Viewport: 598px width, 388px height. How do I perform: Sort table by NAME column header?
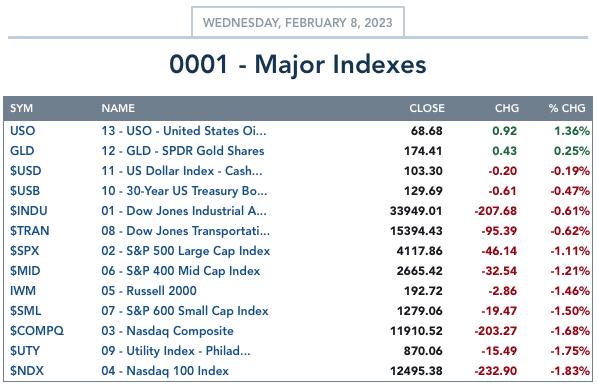point(118,108)
